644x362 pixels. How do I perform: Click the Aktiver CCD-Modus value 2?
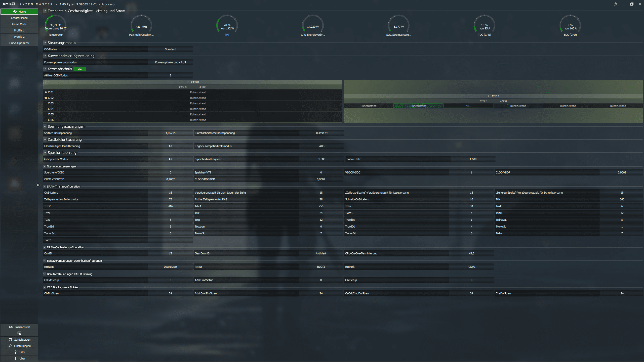tap(171, 75)
